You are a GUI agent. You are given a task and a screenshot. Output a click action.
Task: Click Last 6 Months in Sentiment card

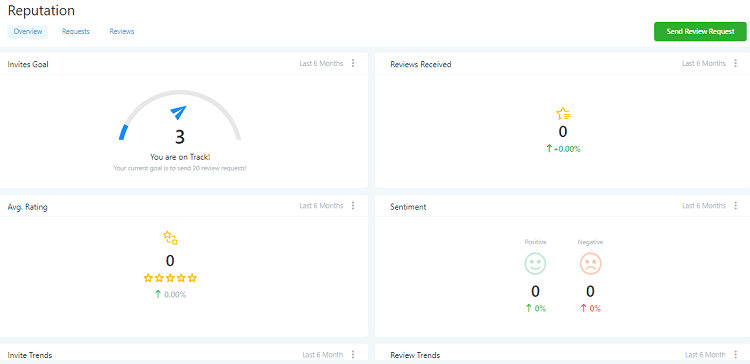tap(704, 206)
